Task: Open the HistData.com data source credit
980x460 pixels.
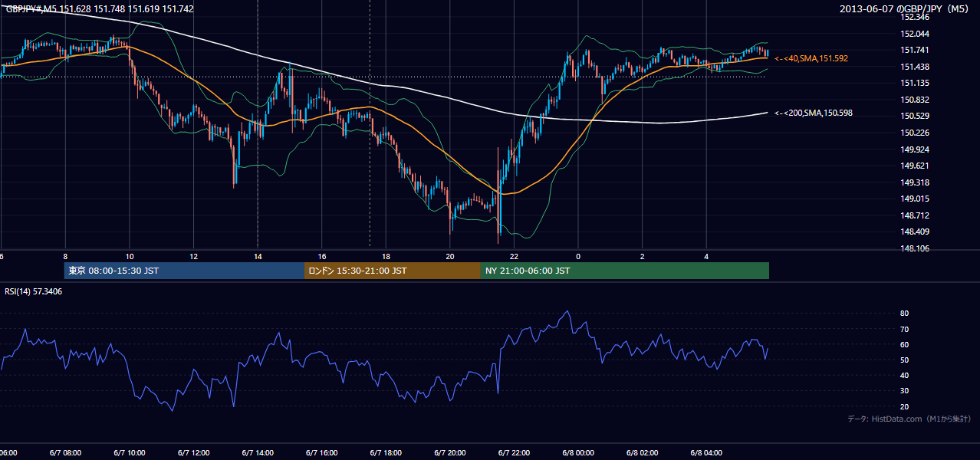Action: 909,419
